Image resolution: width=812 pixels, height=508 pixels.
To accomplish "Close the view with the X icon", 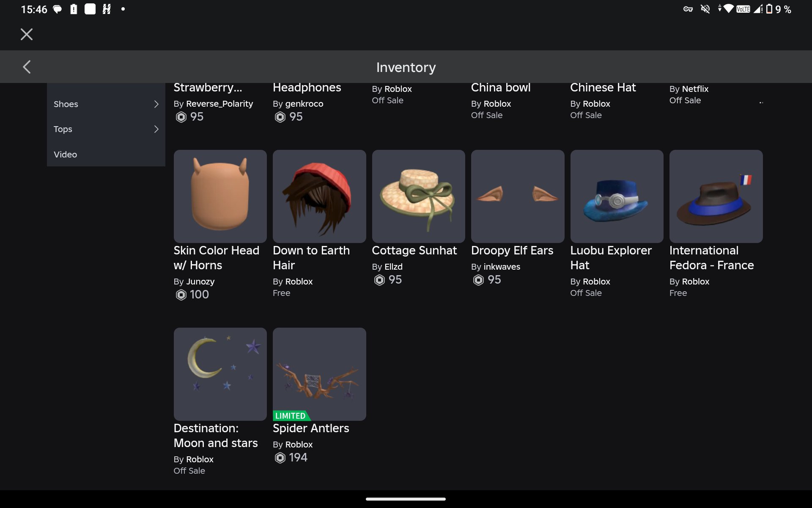I will point(27,34).
